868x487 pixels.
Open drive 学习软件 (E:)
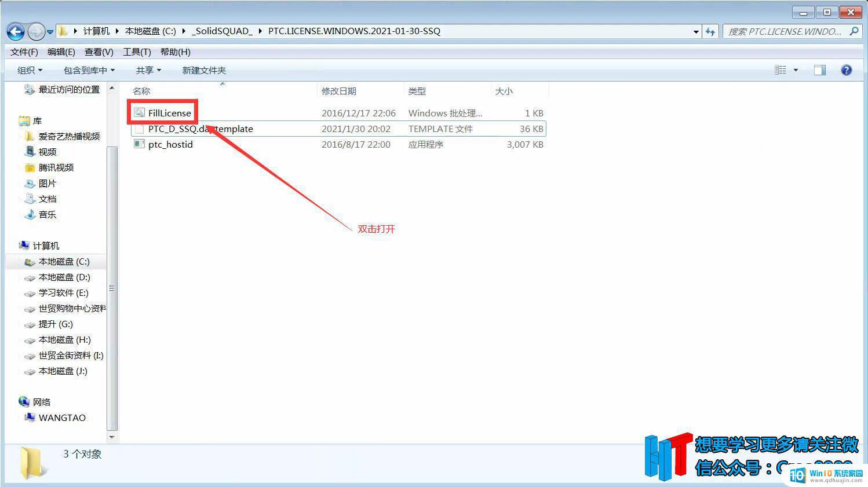coord(64,293)
